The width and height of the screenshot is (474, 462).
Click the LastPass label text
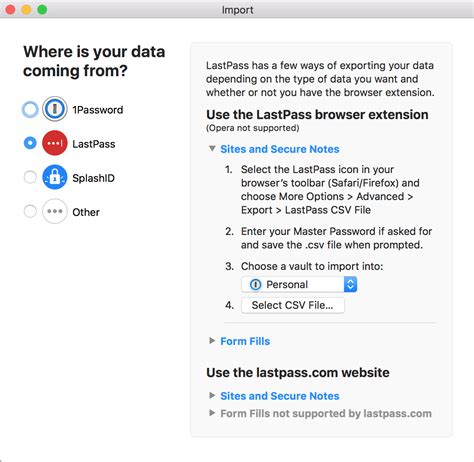click(x=94, y=144)
